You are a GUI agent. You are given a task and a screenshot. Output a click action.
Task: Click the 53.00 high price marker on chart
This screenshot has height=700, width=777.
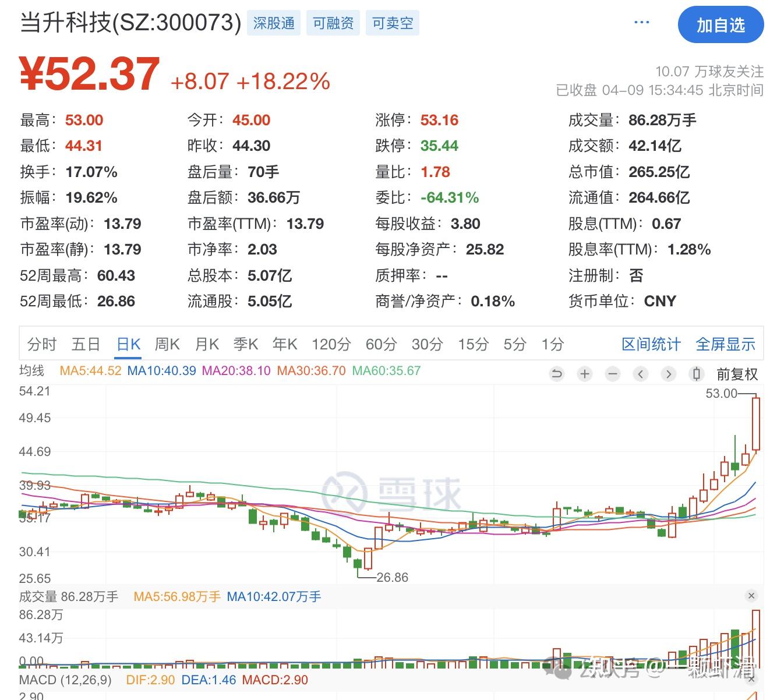click(x=721, y=394)
